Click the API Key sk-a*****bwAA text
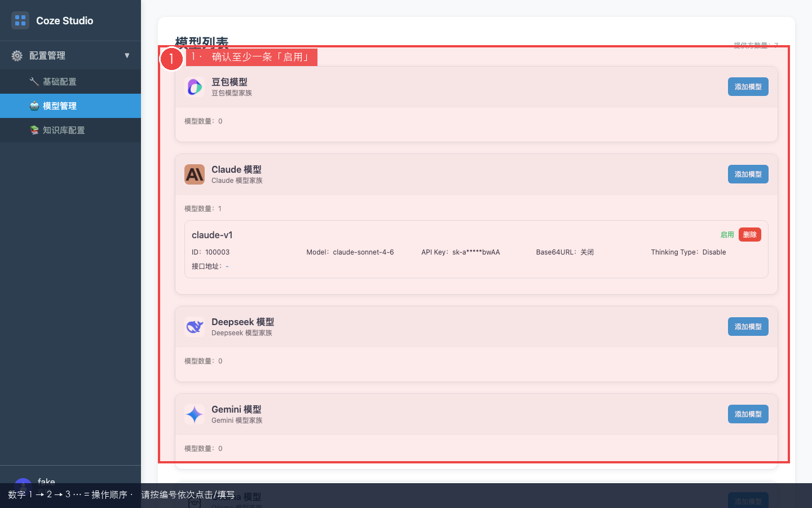The width and height of the screenshot is (812, 508). pos(461,252)
